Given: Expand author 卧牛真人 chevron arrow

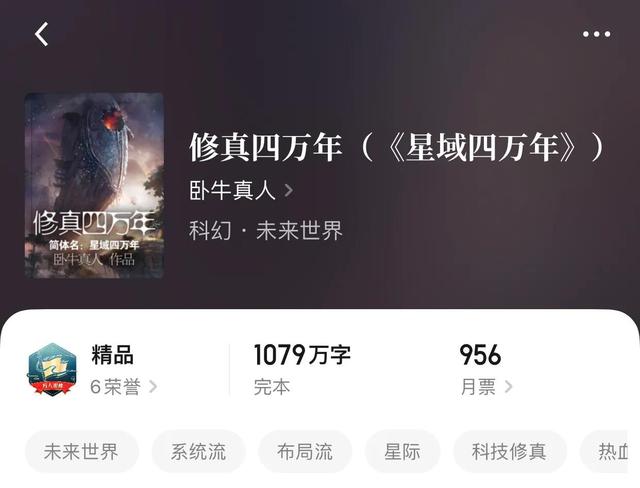Looking at the screenshot, I should coord(289,190).
